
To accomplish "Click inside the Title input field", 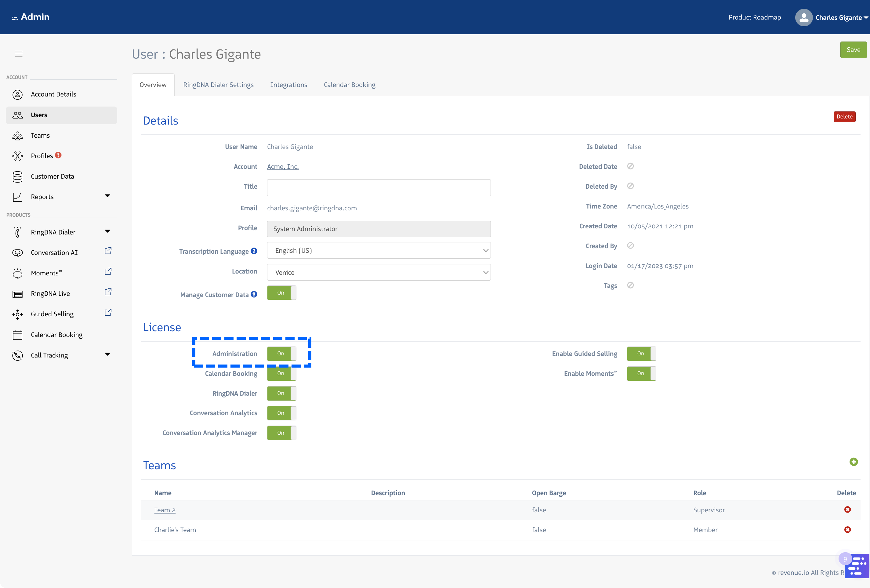I will coord(379,187).
